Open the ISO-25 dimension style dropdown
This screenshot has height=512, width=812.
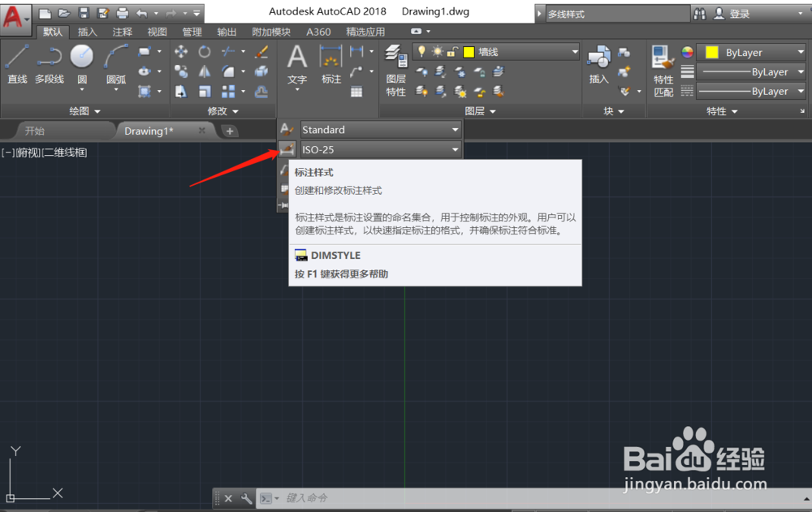point(456,149)
